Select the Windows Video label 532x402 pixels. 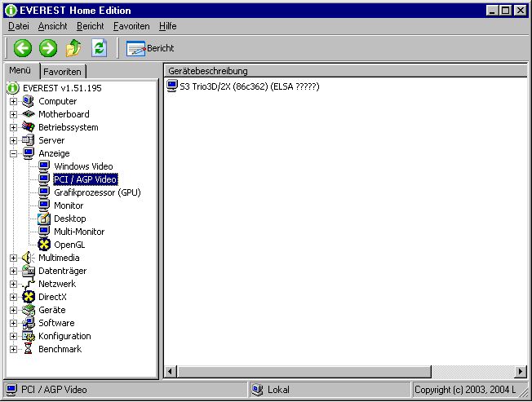pyautogui.click(x=83, y=166)
